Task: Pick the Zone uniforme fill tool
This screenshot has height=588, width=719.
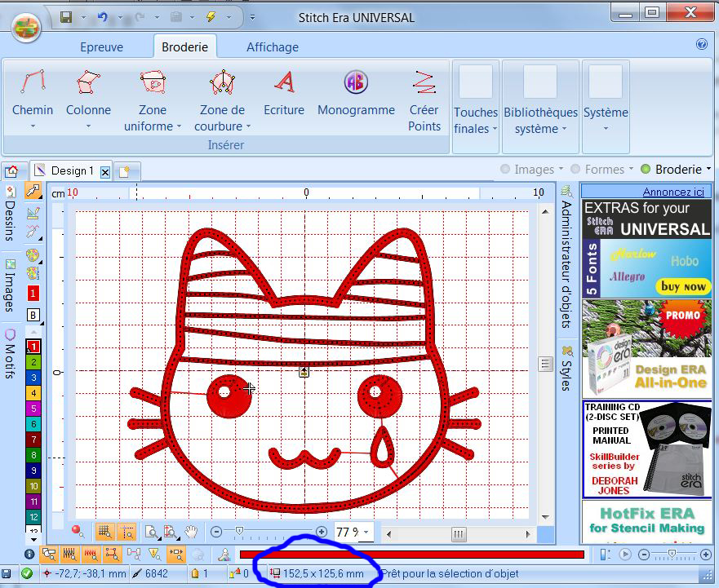Action: click(153, 82)
